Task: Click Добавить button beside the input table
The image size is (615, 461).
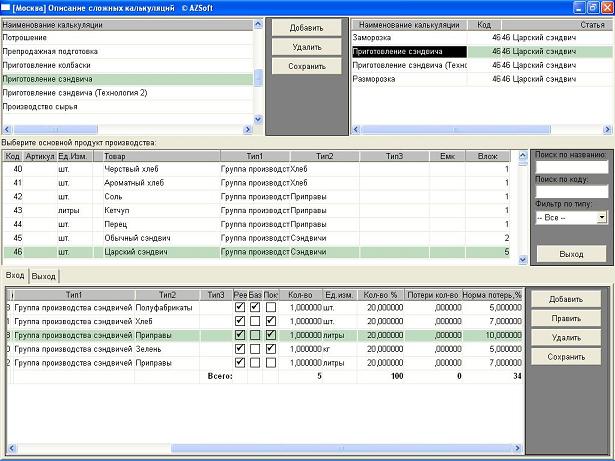Action: [566, 299]
